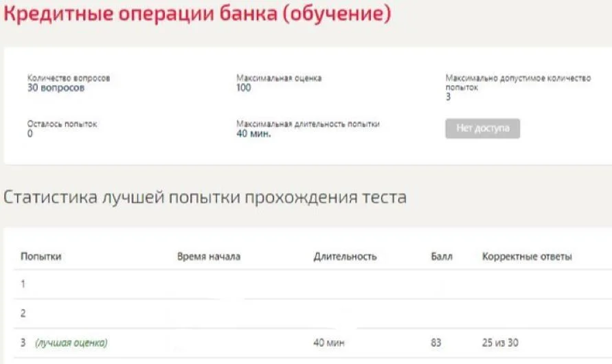Click the '40 мин' duration in row 3
Image resolution: width=612 pixels, height=364 pixels.
pyautogui.click(x=328, y=343)
